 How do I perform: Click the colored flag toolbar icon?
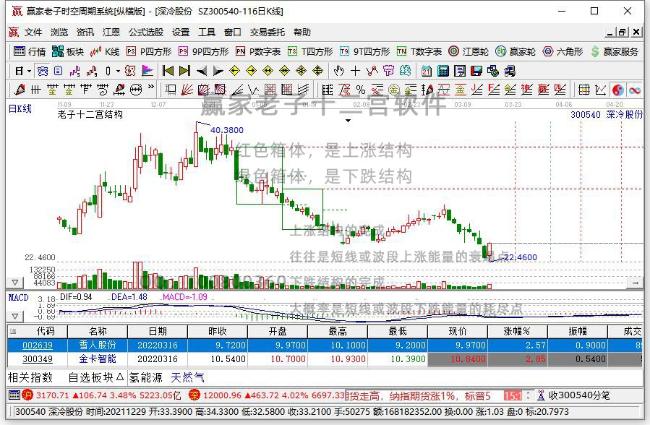pos(147,71)
